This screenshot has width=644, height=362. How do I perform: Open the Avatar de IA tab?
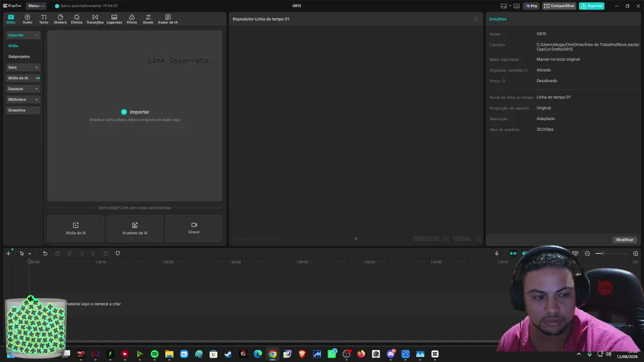[168, 19]
